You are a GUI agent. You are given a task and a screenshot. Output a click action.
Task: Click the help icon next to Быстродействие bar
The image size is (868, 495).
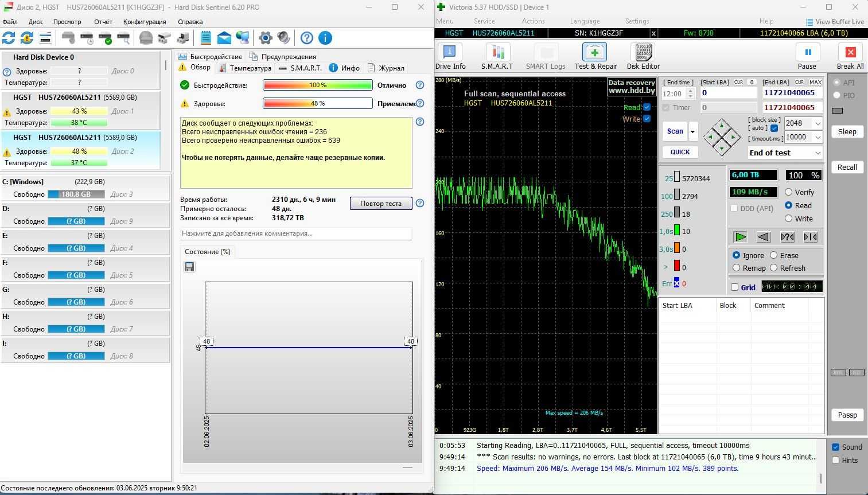coord(420,85)
